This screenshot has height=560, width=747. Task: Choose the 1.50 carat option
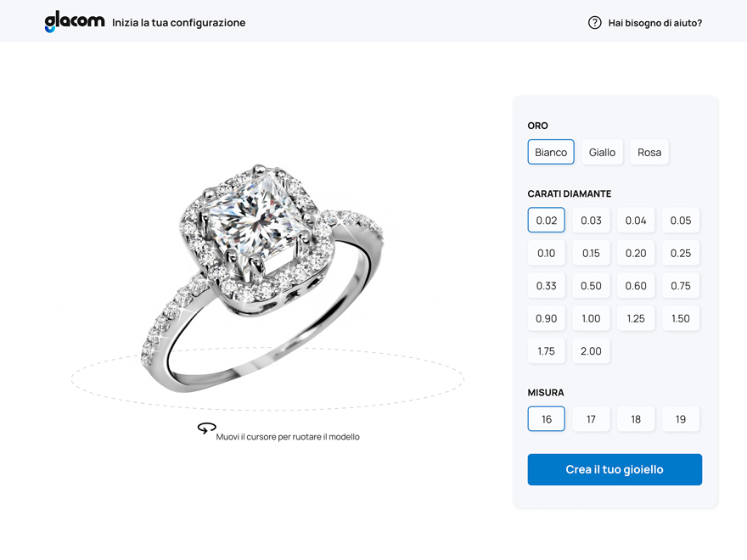pos(681,318)
